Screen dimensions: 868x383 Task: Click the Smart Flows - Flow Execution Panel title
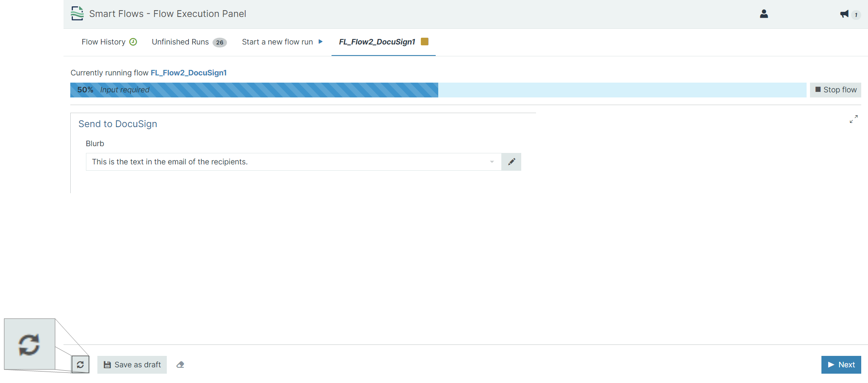tap(168, 14)
